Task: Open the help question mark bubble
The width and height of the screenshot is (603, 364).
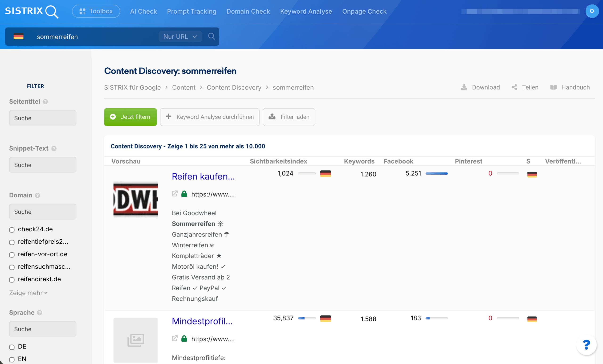Action: pos(586,345)
